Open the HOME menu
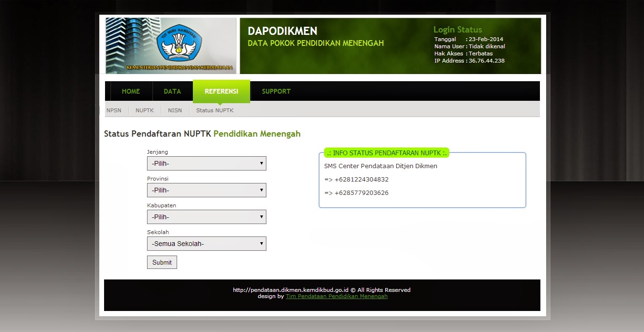The width and height of the screenshot is (644, 332). 131,91
